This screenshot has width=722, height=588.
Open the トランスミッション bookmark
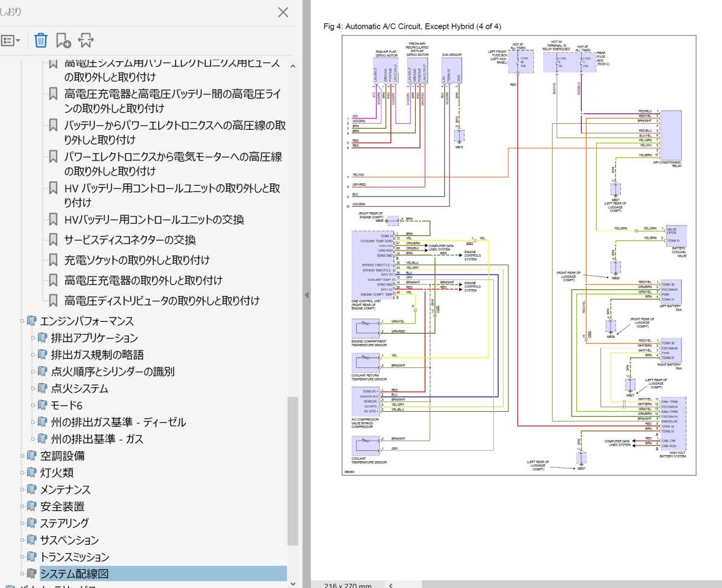click(x=75, y=557)
